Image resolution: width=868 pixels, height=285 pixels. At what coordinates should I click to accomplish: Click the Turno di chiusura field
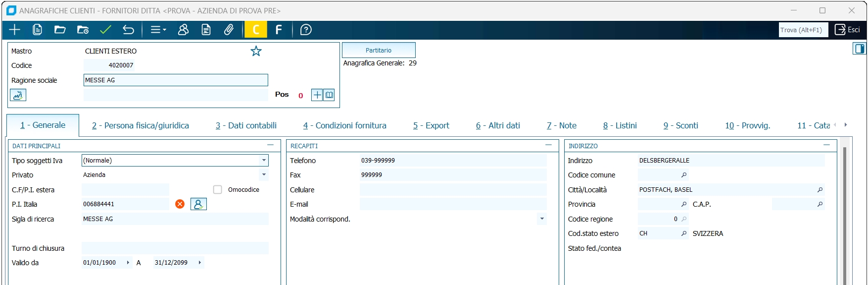point(175,248)
